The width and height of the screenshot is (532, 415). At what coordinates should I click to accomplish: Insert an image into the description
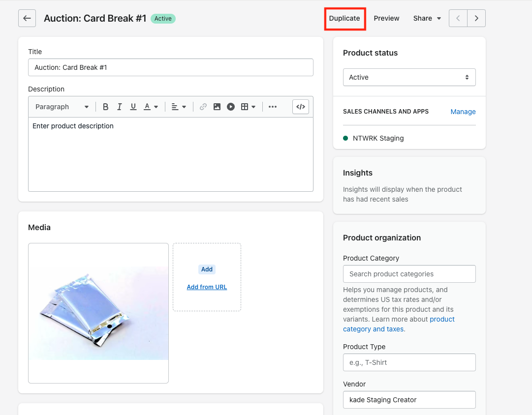coord(217,106)
